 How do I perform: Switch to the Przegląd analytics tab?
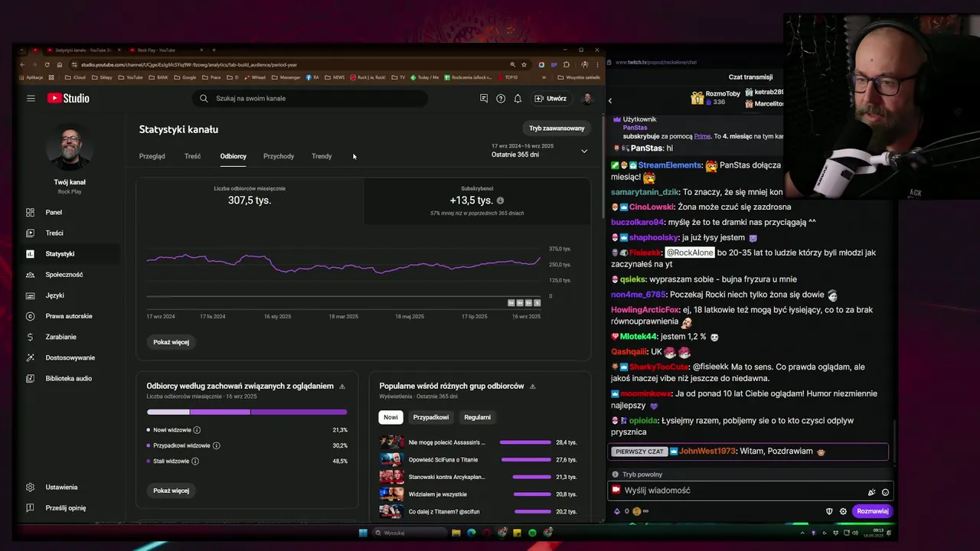pos(152,156)
